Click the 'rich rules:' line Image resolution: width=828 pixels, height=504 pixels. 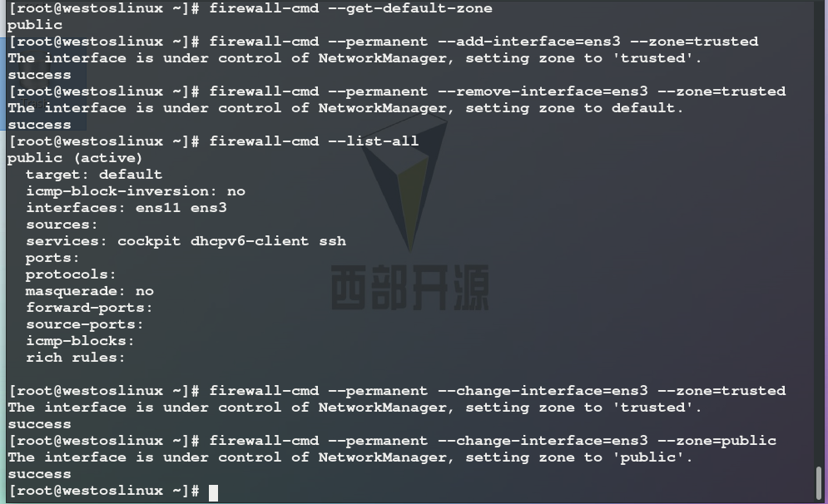coord(76,358)
